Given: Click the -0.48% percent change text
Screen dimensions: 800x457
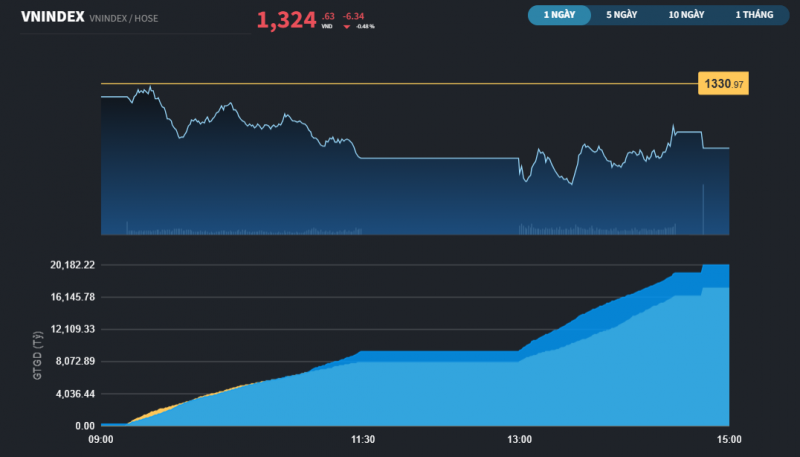Looking at the screenshot, I should pyautogui.click(x=365, y=27).
